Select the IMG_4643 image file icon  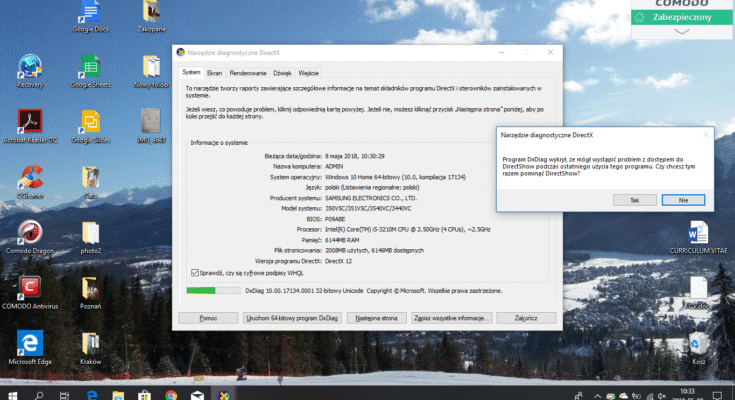[151, 126]
